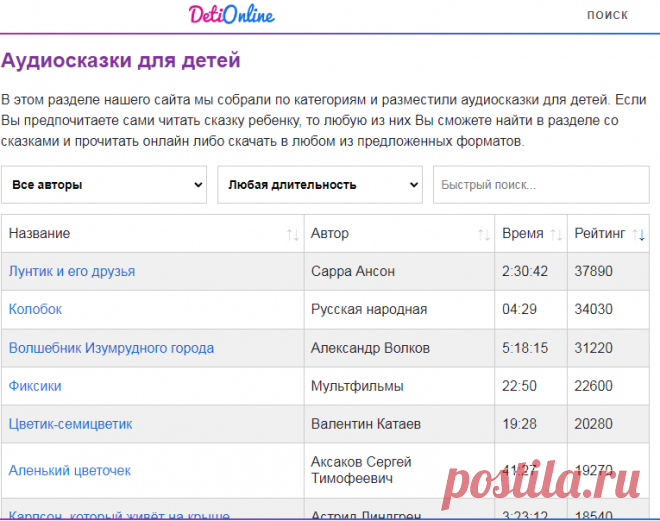Select the Мультфильмы author cell
The image size is (660, 521).
pyautogui.click(x=399, y=386)
